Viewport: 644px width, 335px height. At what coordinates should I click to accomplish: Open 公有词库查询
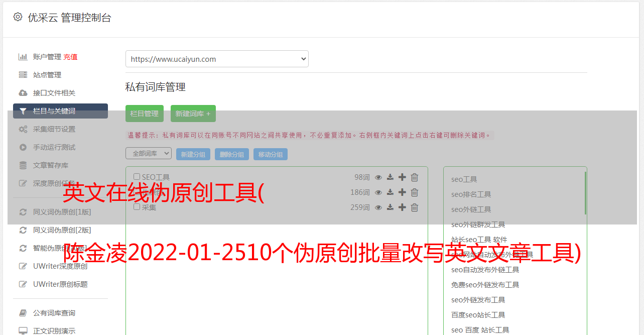click(54, 313)
